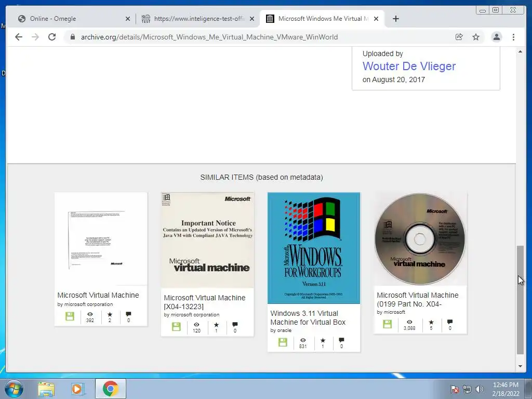This screenshot has width=532, height=399.
Task: Click favorites star on 0199 Part card
Action: [x=431, y=322]
